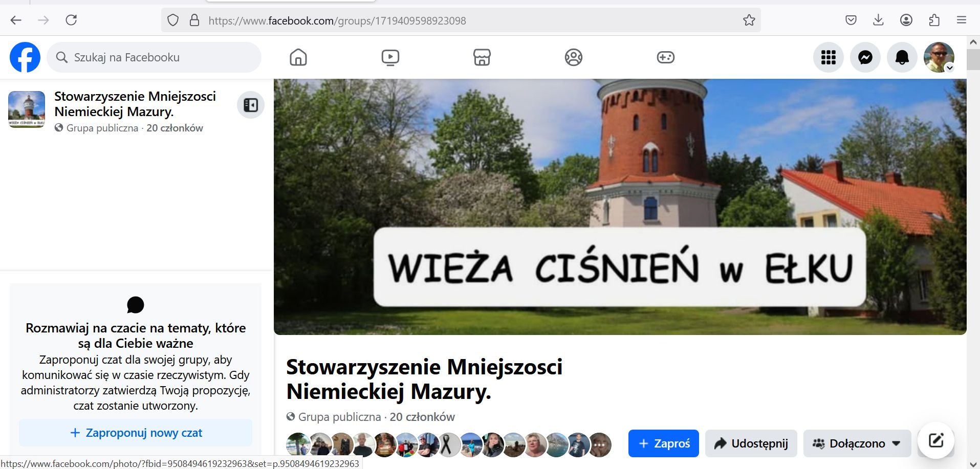Click the Szukaj na Facebooku search field

pyautogui.click(x=154, y=57)
